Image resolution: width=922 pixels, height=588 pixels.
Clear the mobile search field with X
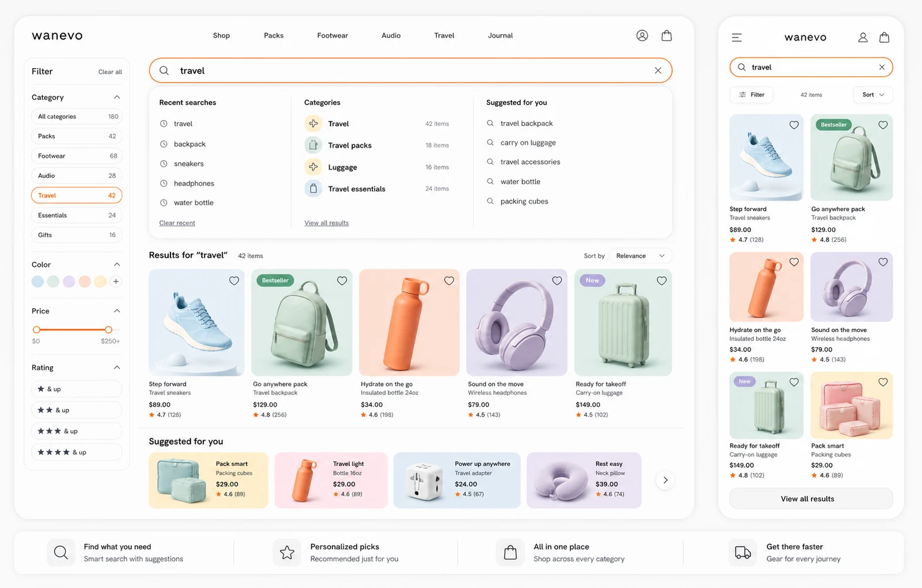coord(881,67)
